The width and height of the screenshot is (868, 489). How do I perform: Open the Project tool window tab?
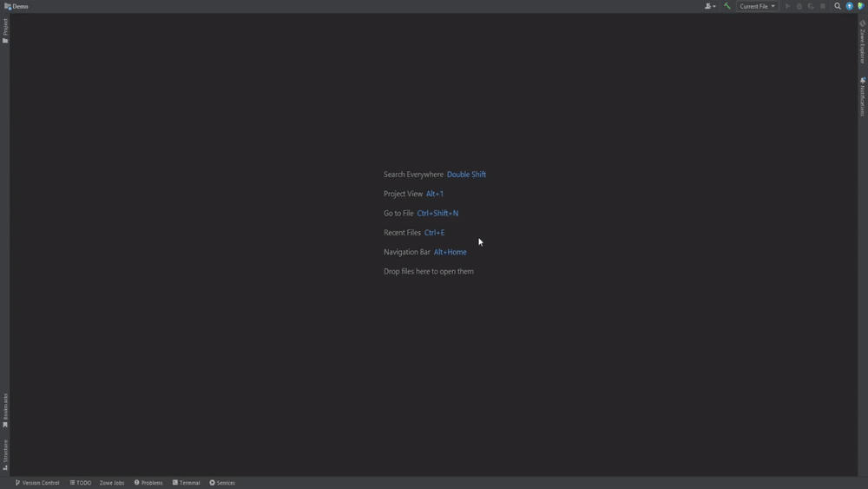tap(5, 30)
